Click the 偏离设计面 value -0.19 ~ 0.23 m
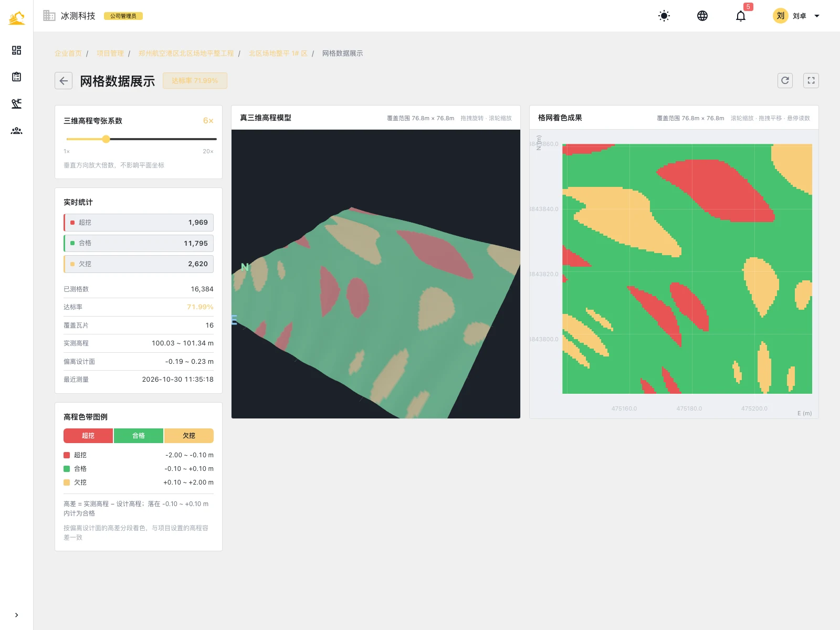Image resolution: width=840 pixels, height=630 pixels. [190, 362]
